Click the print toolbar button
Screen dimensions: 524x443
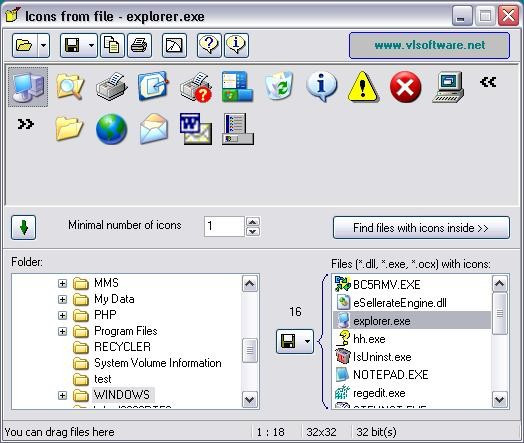pos(139,45)
